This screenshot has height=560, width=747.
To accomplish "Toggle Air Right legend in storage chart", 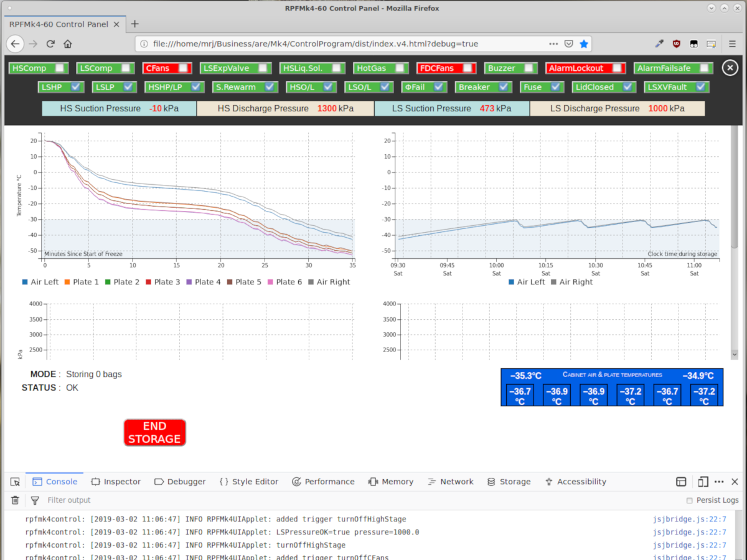I will tap(571, 282).
